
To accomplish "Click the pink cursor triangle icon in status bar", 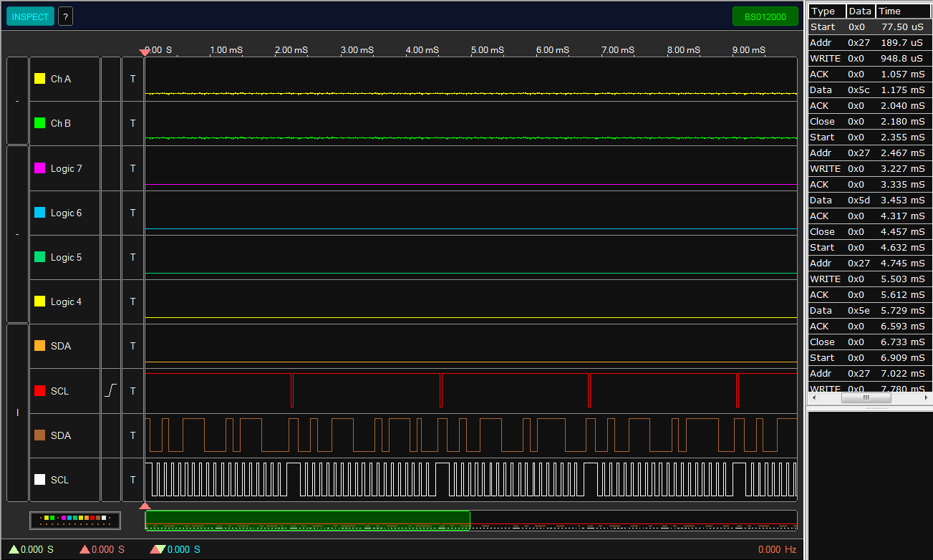I will click(84, 549).
